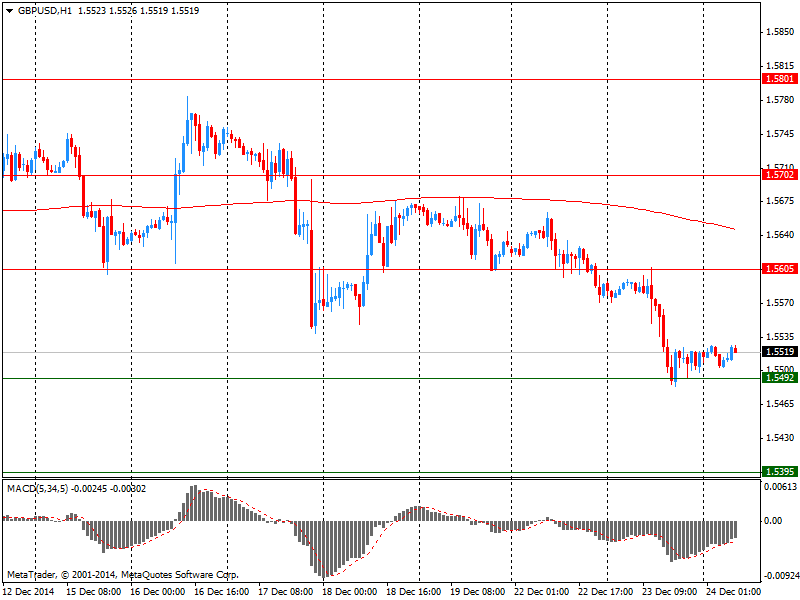Click the current price tag 1.5519
800x600 pixels.
click(x=780, y=352)
